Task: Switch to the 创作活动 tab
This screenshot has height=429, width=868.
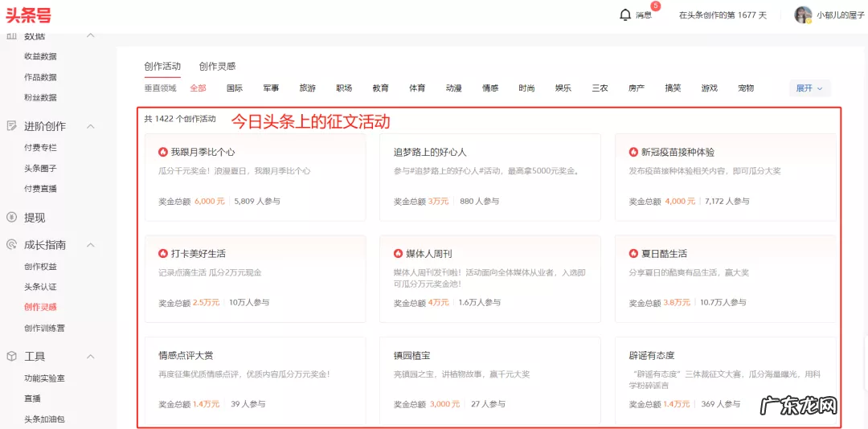Action: 162,67
